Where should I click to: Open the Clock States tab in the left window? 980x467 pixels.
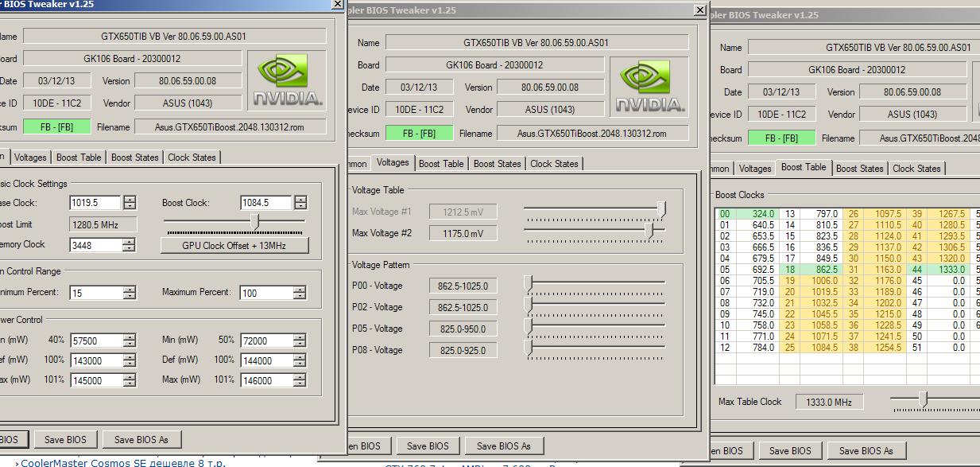[192, 158]
